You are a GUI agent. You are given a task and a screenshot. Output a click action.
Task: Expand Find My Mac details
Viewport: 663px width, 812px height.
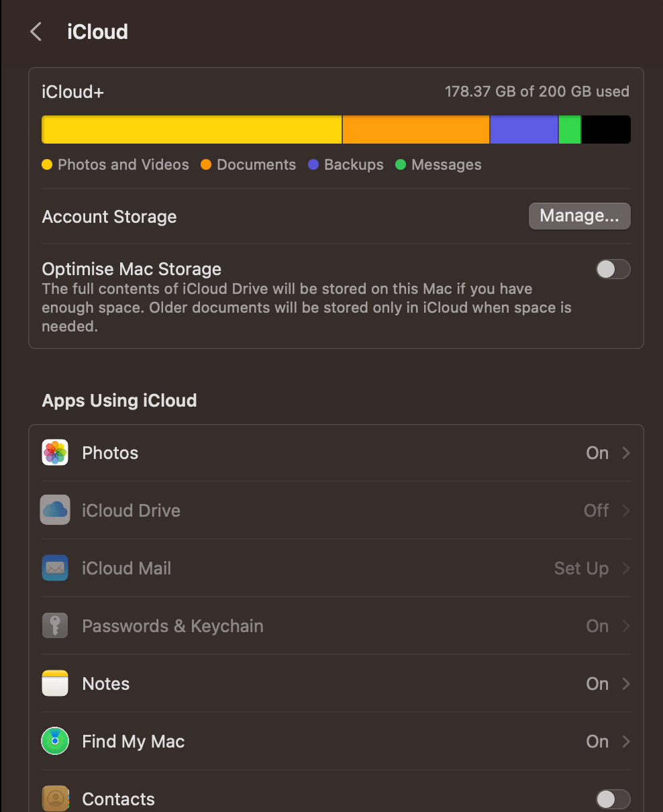(625, 741)
